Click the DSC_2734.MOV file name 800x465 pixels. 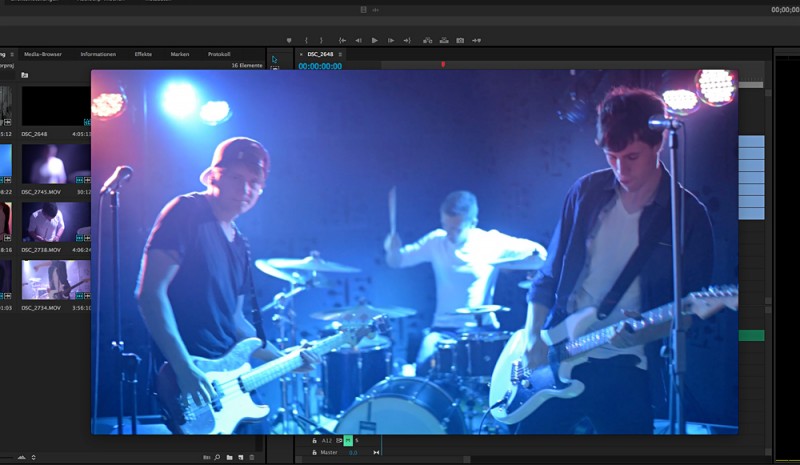(41, 308)
